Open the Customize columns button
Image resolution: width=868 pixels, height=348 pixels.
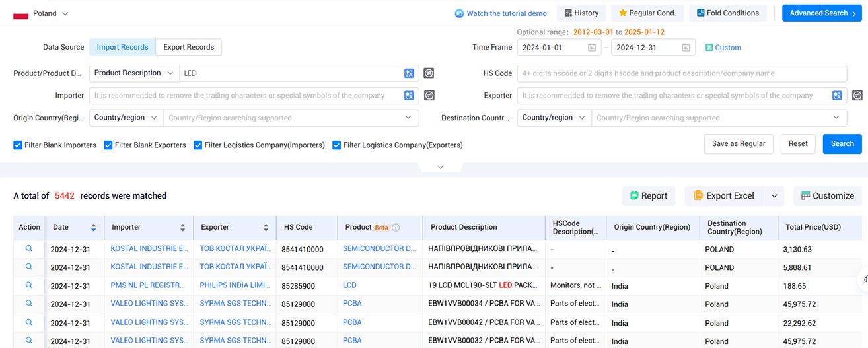click(x=828, y=196)
